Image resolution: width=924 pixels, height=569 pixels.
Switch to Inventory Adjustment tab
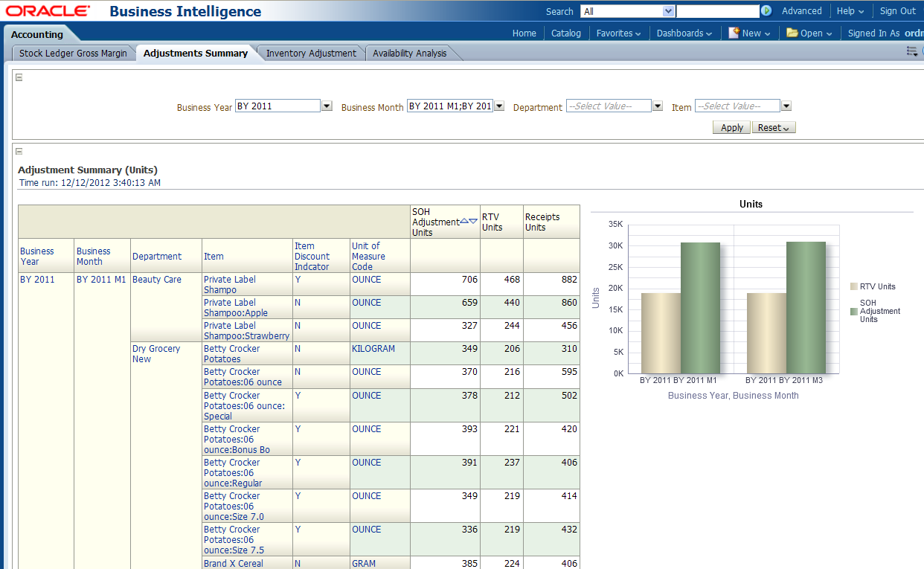tap(311, 53)
